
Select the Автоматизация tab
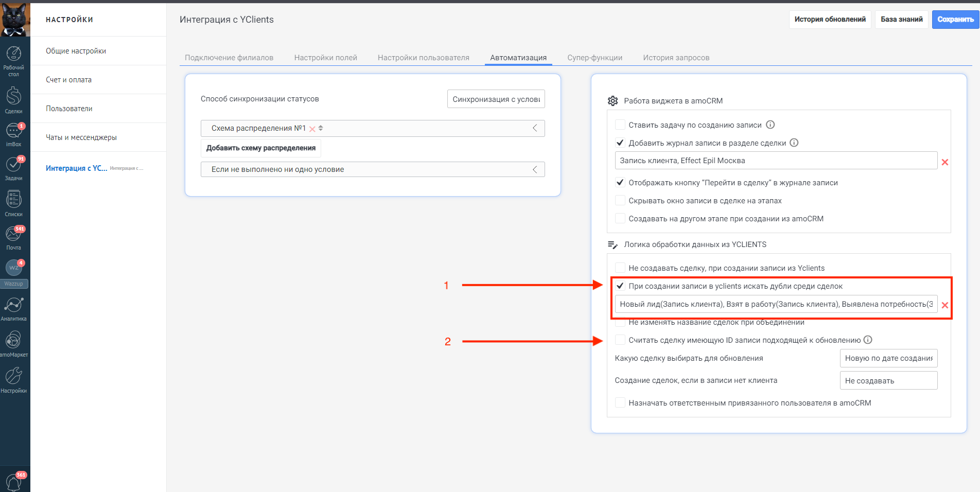pos(518,58)
